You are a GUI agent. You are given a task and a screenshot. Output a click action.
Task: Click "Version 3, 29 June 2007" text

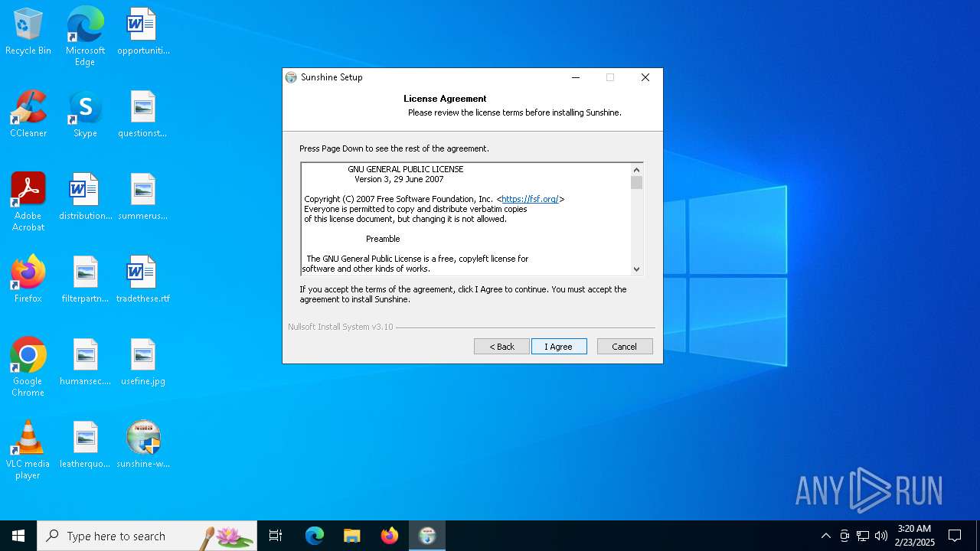coord(399,179)
